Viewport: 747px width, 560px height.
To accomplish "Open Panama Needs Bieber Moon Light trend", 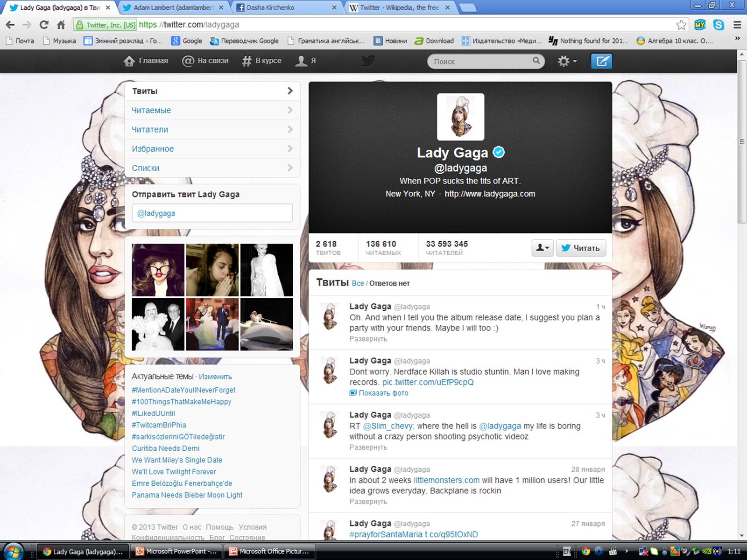I will (x=187, y=495).
